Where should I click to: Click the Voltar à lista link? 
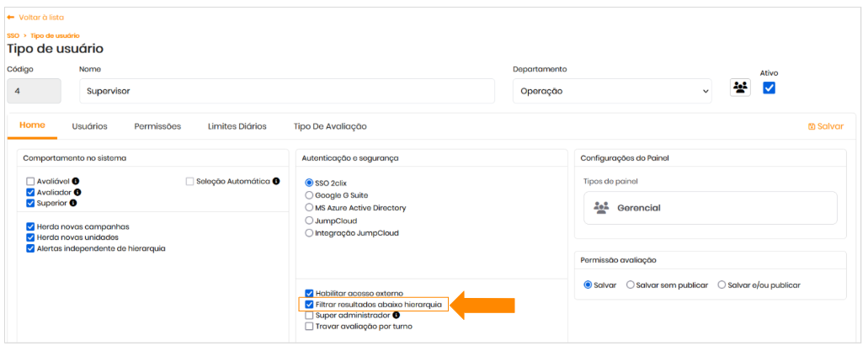pos(40,17)
